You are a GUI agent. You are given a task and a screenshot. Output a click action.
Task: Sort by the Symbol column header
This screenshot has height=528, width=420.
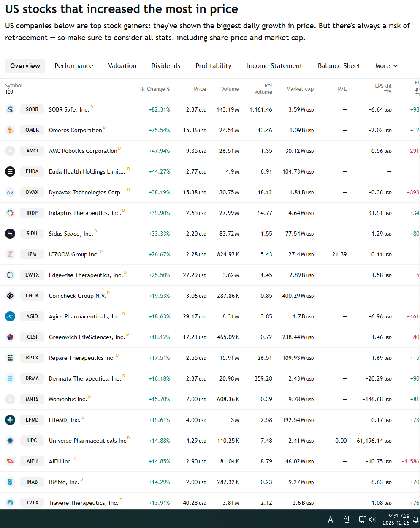[14, 86]
